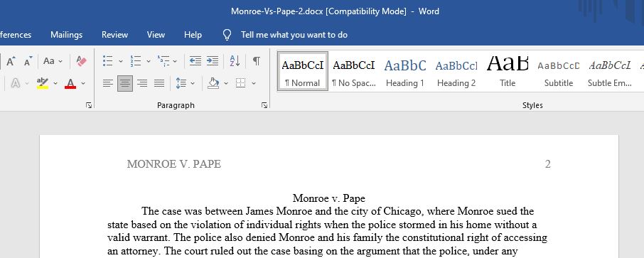Viewport: 644px width, 258px height.
Task: Increase paragraph indent
Action: pos(213,61)
